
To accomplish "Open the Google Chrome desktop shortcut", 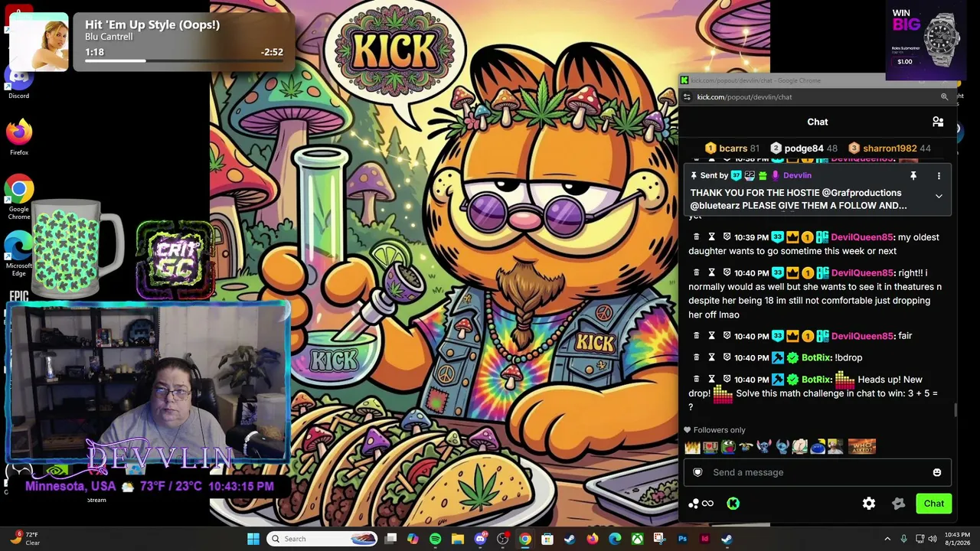I will (x=19, y=197).
